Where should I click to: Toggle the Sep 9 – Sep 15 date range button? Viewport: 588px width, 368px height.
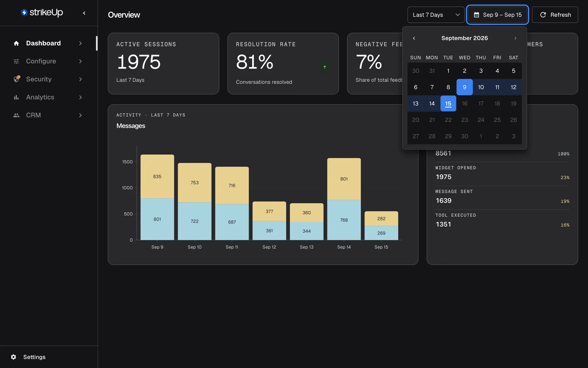tap(498, 15)
